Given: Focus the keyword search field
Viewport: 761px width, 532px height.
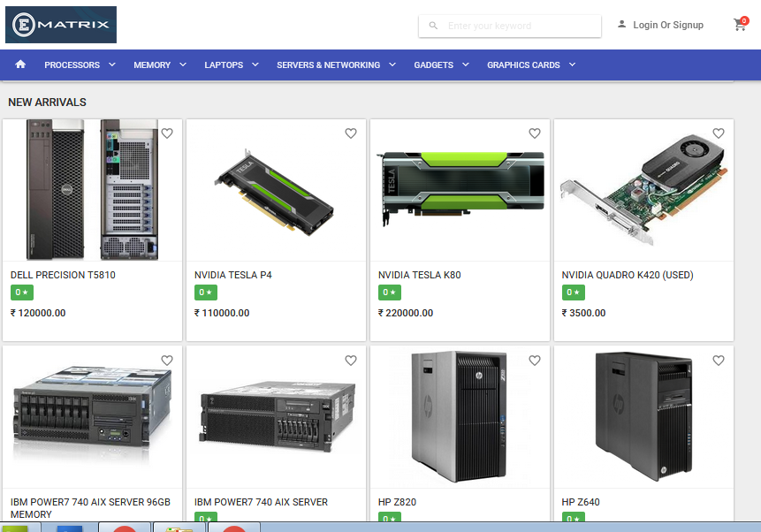Looking at the screenshot, I should (510, 26).
